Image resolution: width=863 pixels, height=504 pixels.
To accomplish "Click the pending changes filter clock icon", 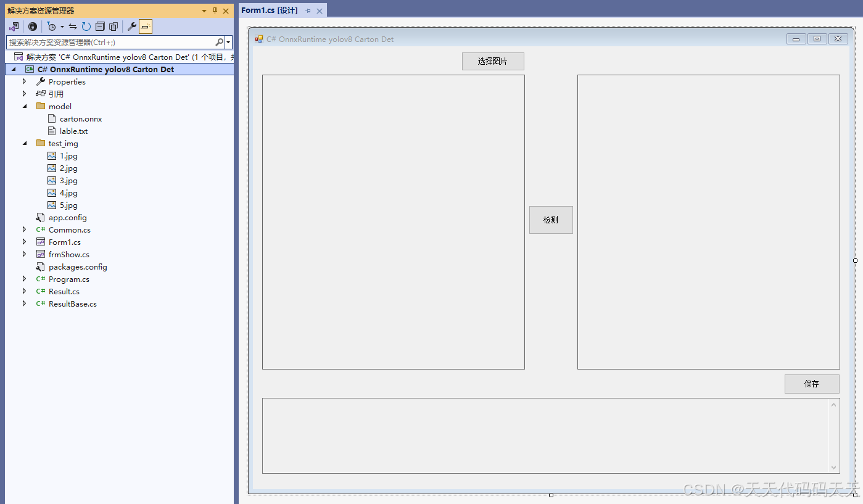I will [52, 27].
